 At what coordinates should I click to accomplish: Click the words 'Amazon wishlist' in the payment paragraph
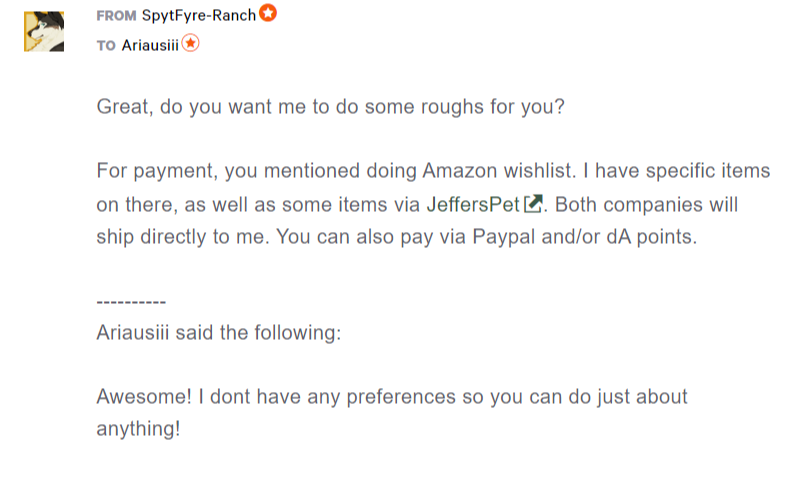tap(499, 171)
